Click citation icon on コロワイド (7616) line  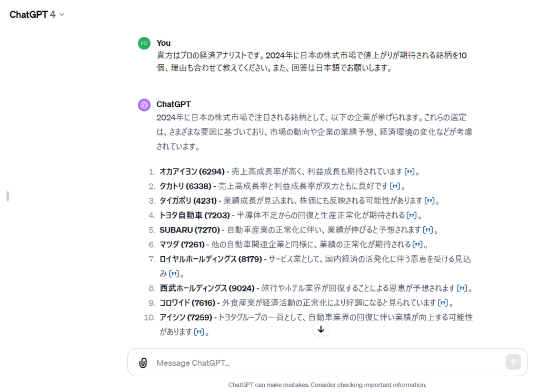coord(443,303)
